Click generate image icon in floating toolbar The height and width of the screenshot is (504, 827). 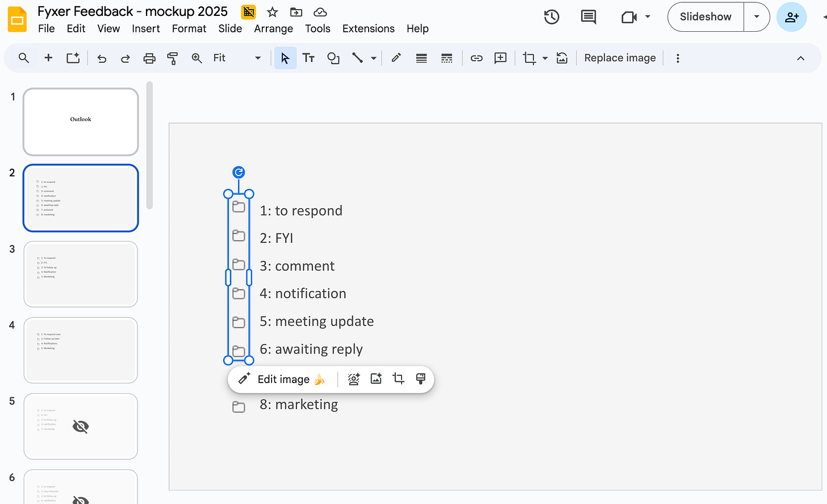point(376,379)
